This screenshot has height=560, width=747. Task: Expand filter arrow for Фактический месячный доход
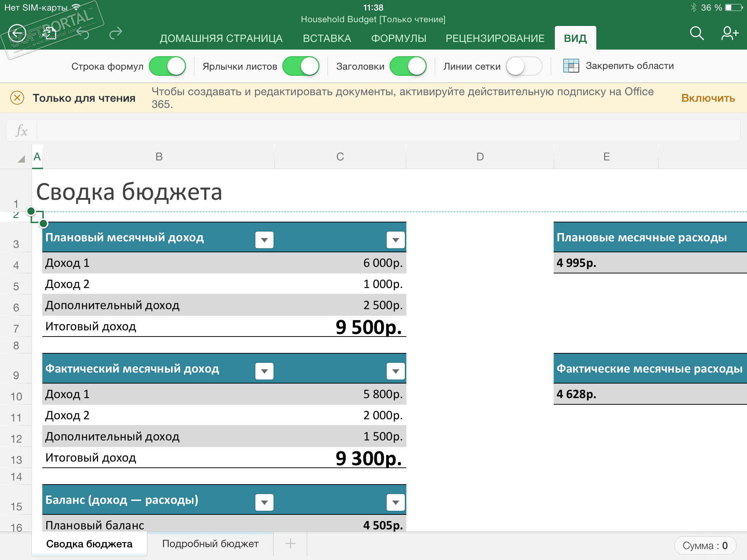click(264, 371)
